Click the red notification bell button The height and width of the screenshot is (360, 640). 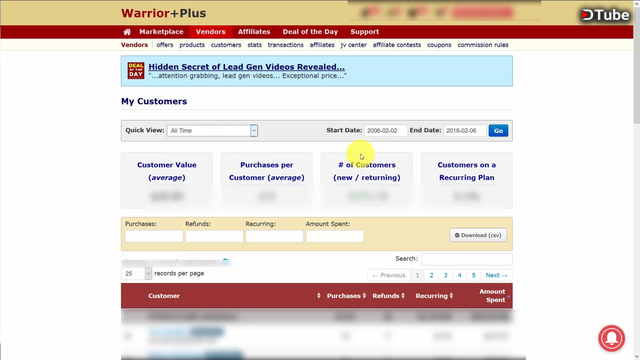coord(611,338)
